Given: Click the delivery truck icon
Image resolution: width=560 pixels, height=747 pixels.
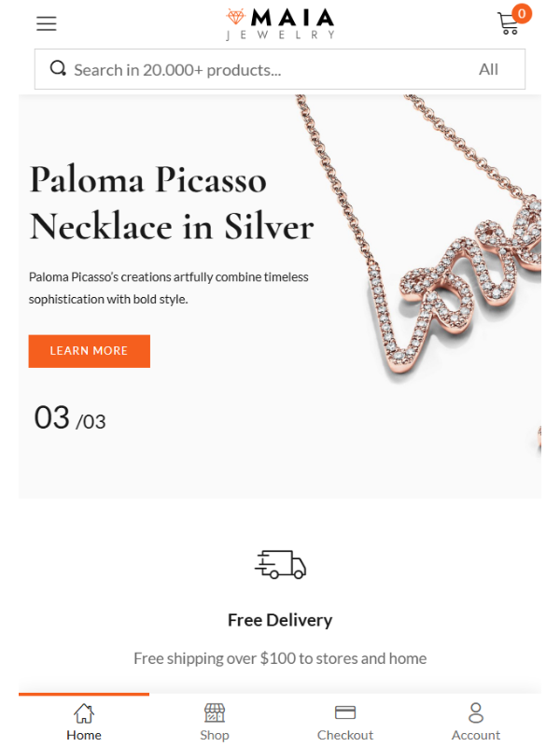Looking at the screenshot, I should pos(280,565).
